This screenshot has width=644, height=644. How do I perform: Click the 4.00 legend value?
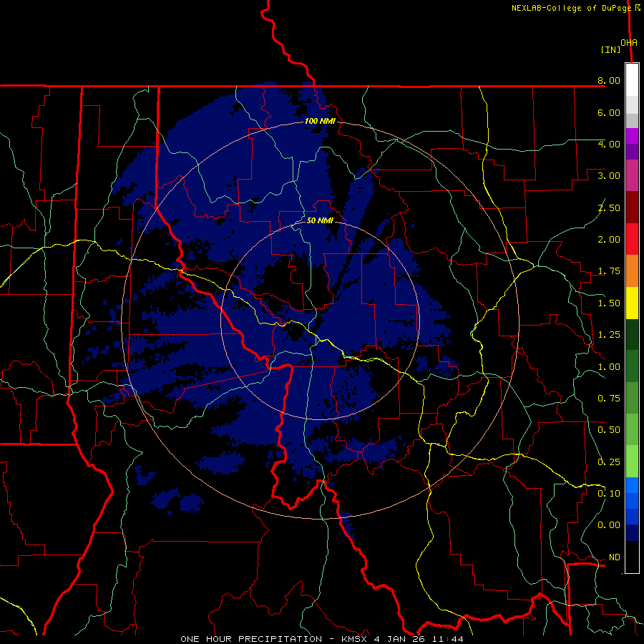(x=609, y=144)
